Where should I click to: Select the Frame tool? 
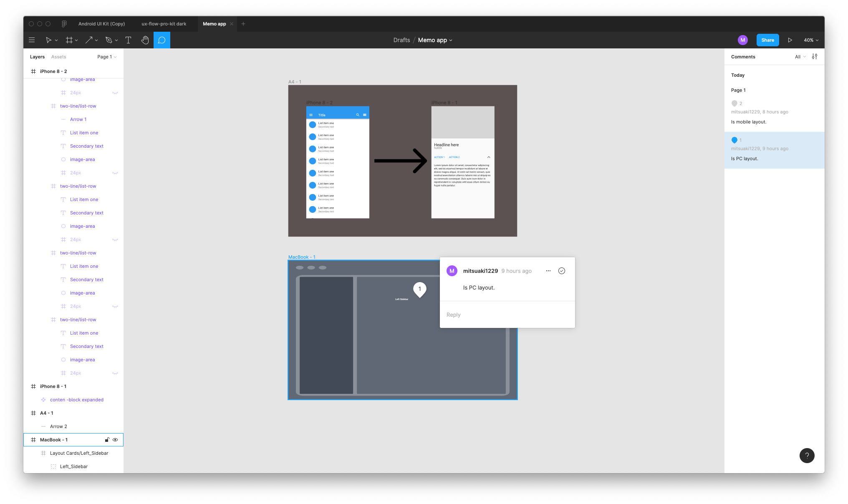tap(69, 40)
